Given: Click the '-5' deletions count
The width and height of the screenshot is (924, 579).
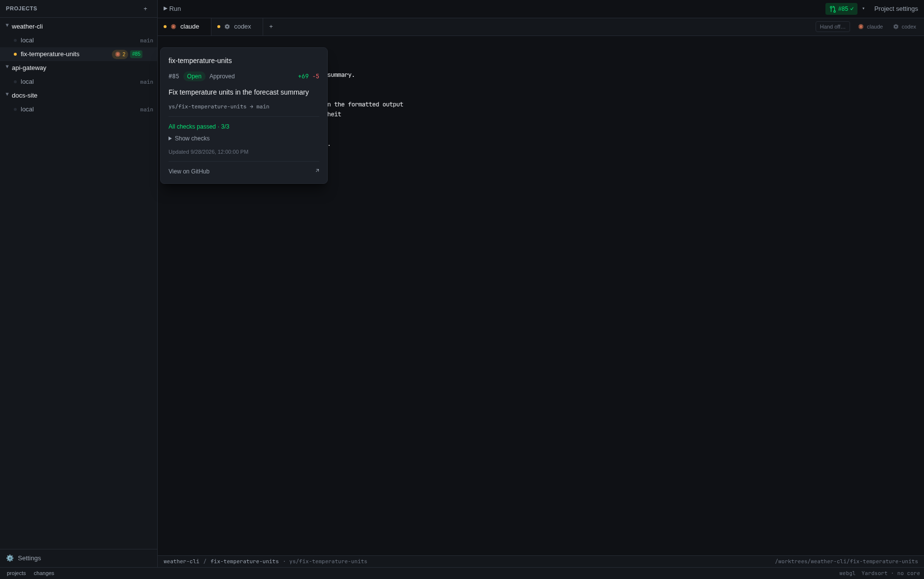Looking at the screenshot, I should [316, 76].
